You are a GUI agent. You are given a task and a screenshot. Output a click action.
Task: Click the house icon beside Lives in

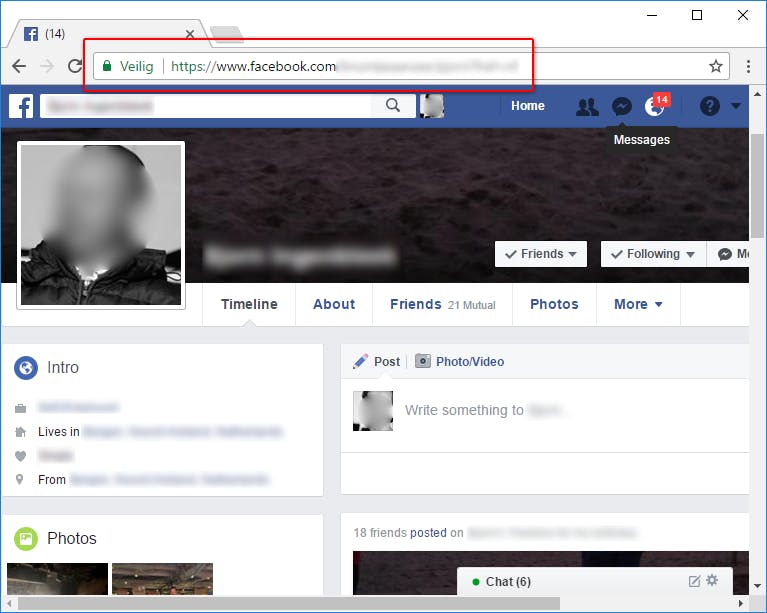21,431
